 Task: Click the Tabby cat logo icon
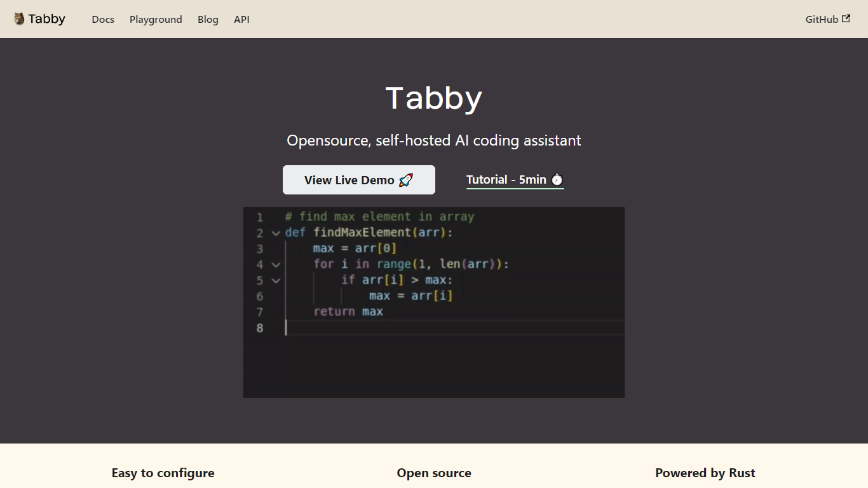point(17,18)
